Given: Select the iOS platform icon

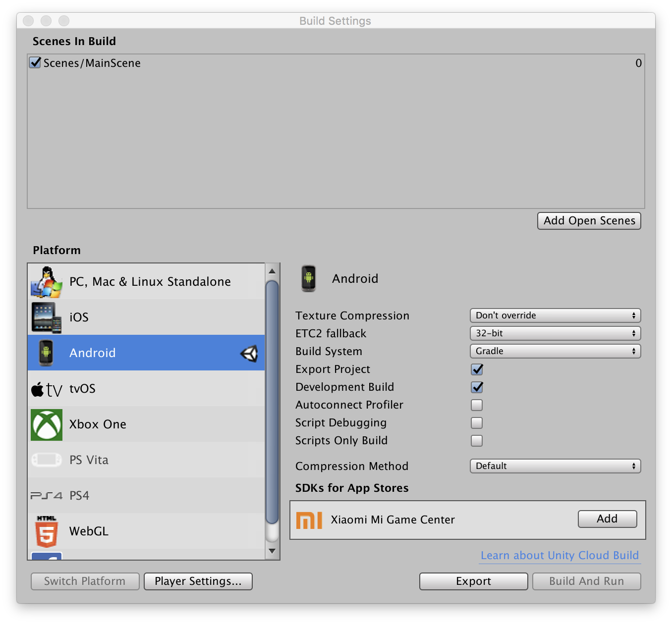Looking at the screenshot, I should coord(46,317).
